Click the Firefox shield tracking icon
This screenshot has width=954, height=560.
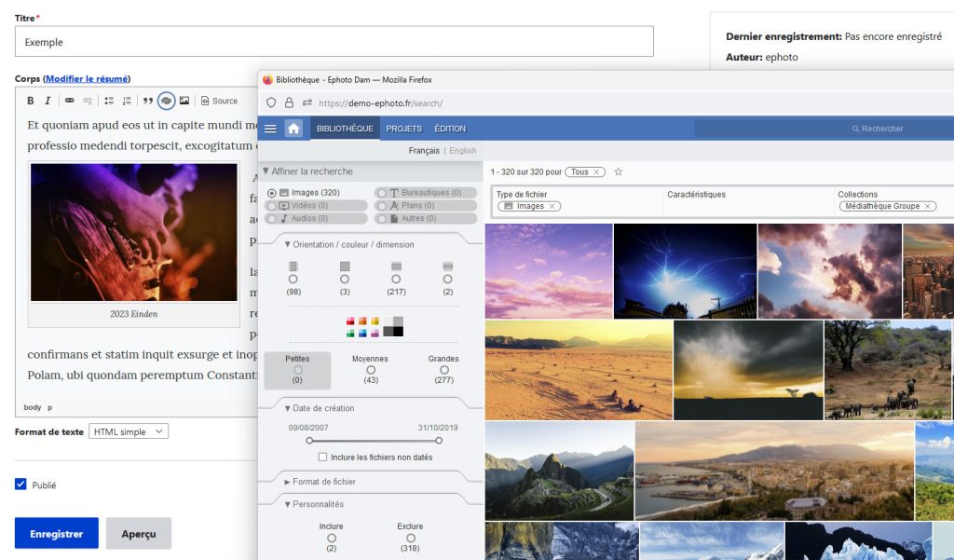271,102
